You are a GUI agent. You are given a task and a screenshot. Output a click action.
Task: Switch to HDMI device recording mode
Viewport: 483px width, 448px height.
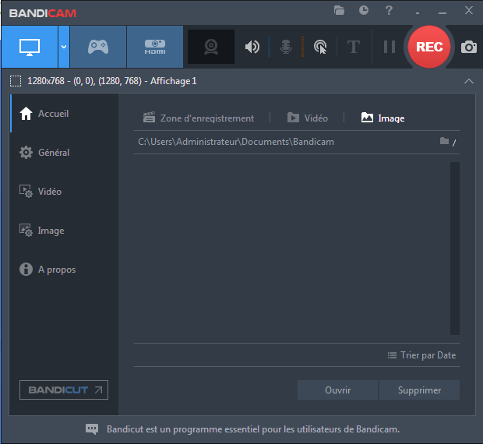click(x=155, y=47)
